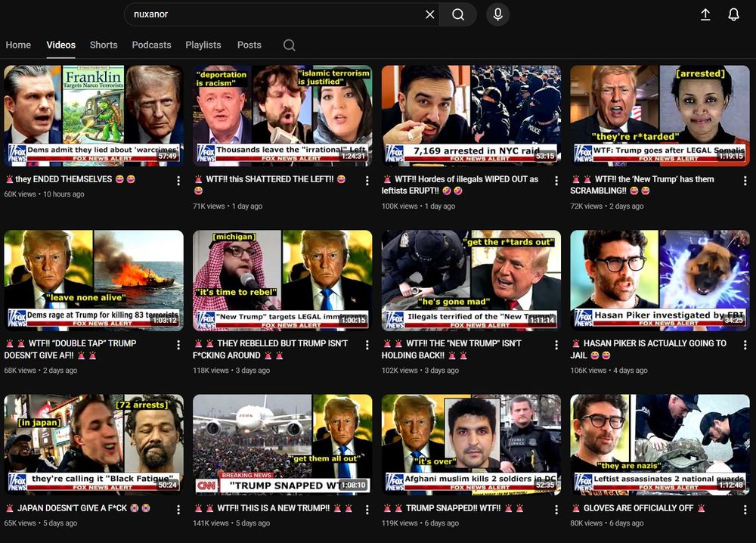
Task: Switch to the Posts tab
Action: point(249,45)
